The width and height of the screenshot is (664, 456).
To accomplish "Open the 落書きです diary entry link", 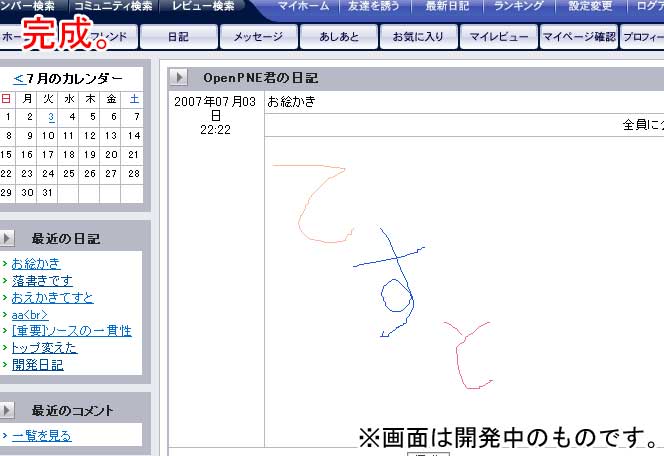I will pyautogui.click(x=42, y=281).
